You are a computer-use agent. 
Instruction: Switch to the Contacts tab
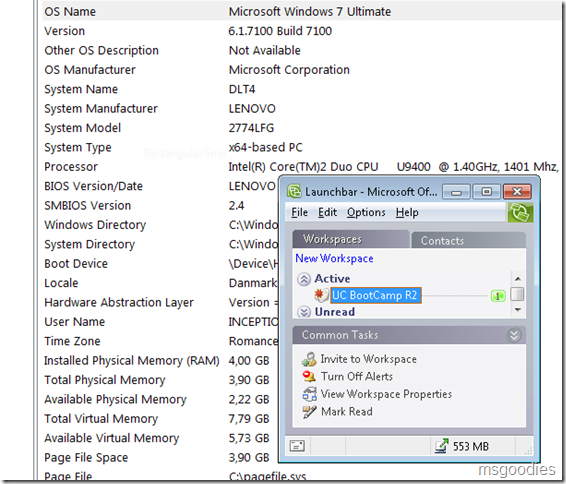469,240
